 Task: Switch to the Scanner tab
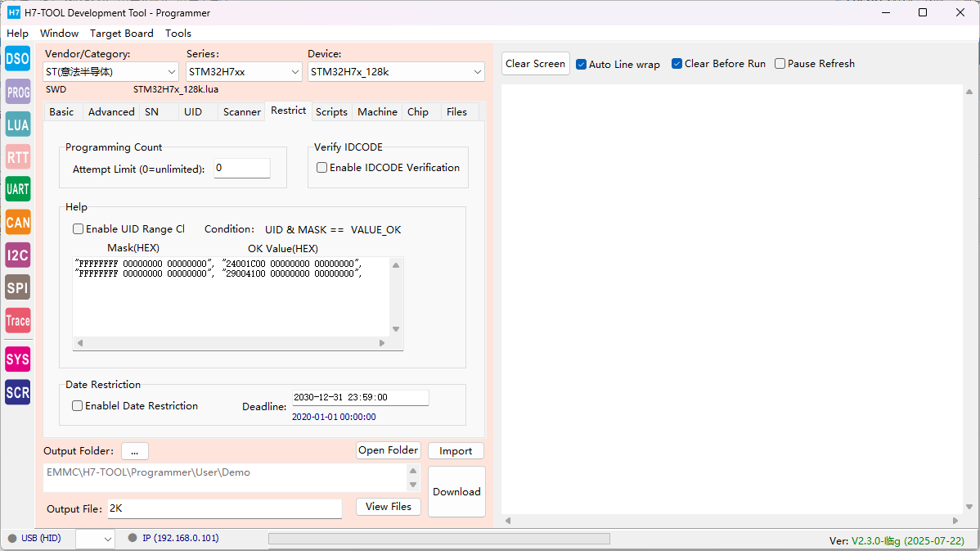click(x=242, y=112)
